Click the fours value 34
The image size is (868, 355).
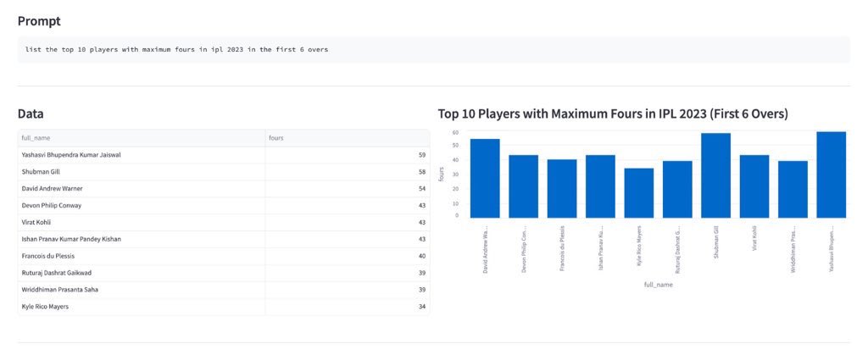click(422, 307)
